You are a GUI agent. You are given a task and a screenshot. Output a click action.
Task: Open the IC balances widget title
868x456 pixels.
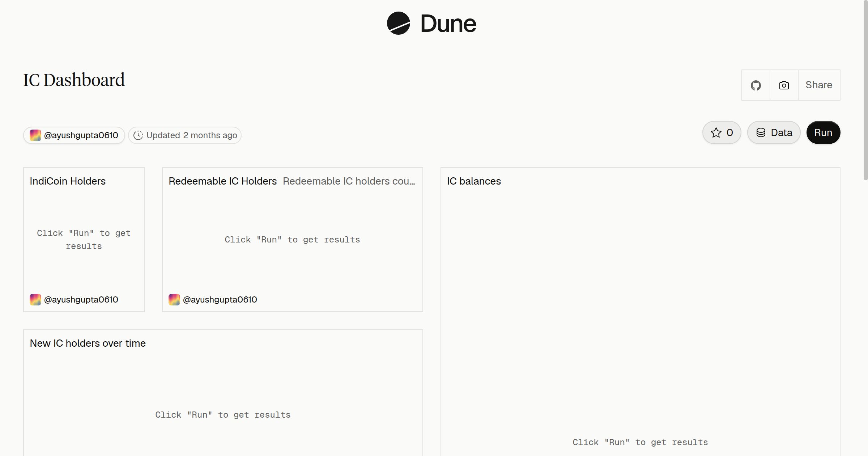tap(474, 181)
